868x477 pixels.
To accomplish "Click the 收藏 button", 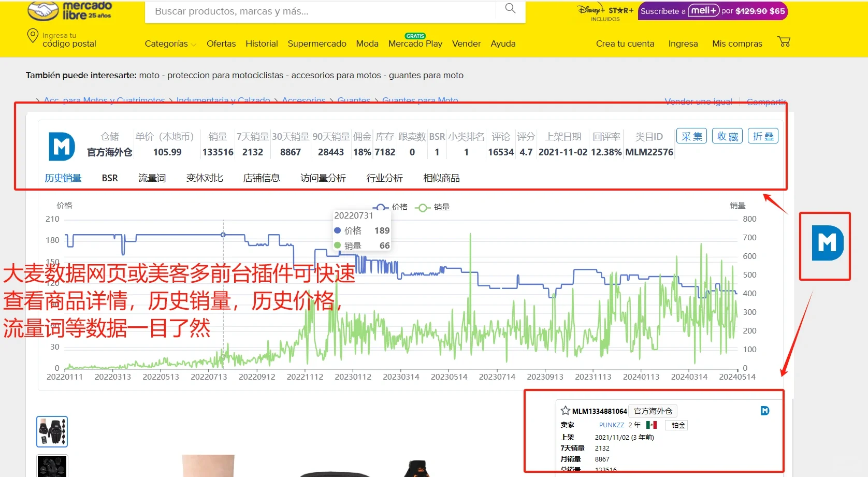I will point(727,136).
